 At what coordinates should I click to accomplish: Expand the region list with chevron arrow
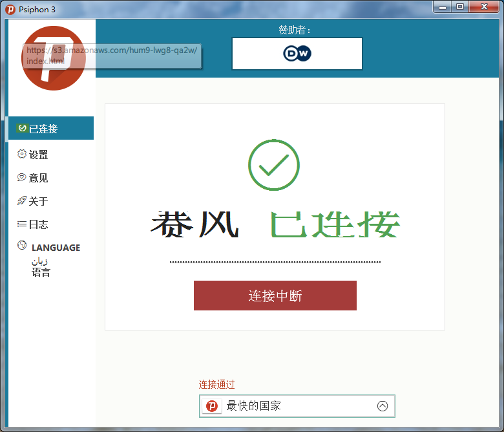click(x=383, y=406)
